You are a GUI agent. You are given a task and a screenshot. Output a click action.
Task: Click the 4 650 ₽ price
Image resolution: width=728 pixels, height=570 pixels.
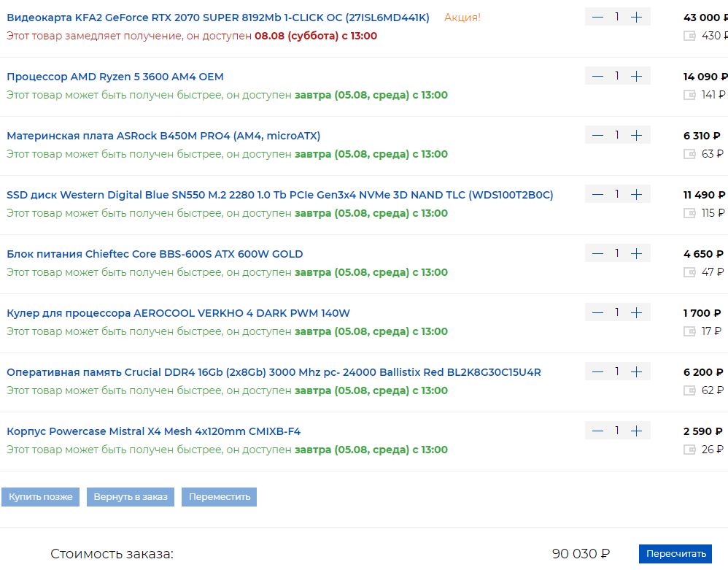(x=703, y=254)
